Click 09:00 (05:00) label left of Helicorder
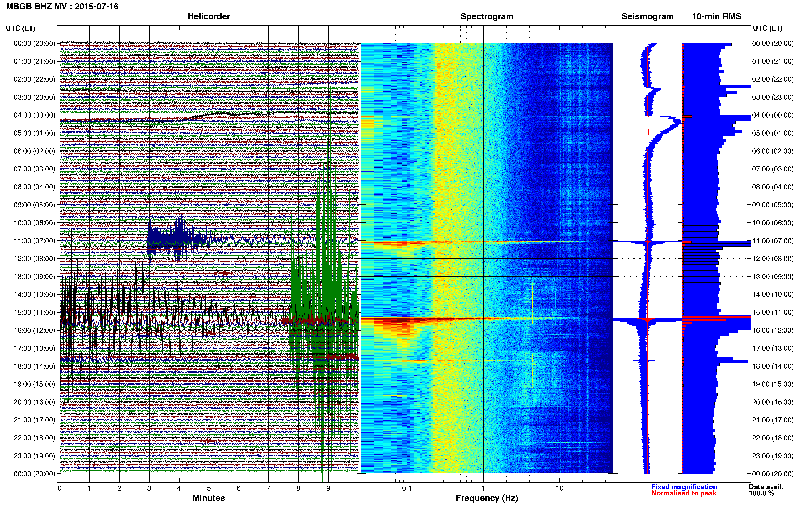Image resolution: width=812 pixels, height=508 pixels. 34,205
